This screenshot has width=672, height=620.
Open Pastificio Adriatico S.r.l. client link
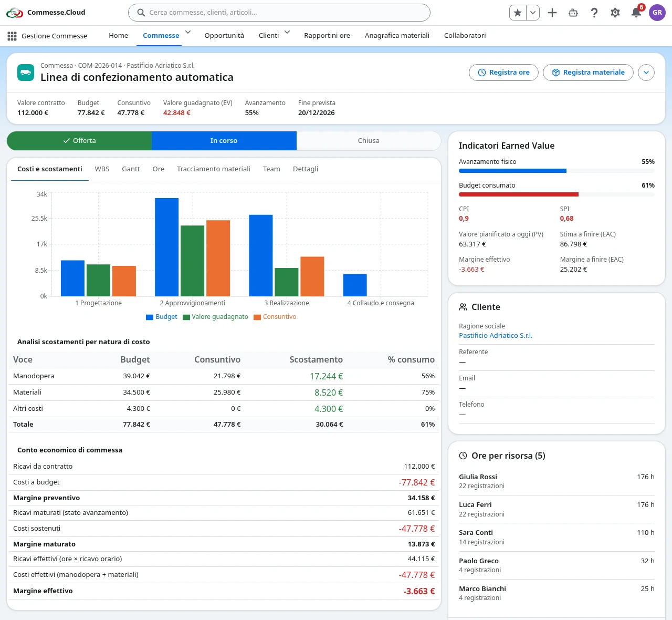click(496, 336)
